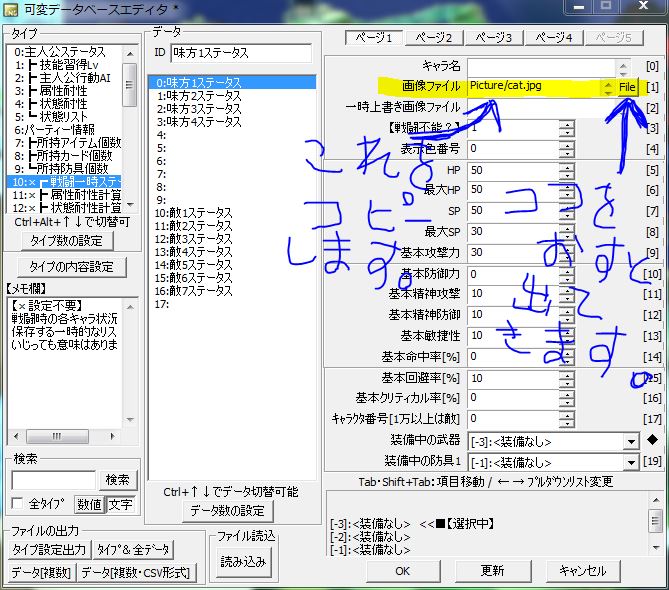This screenshot has height=590, width=669.
Task: Open the 装備中の防具1 dropdown
Action: 630,463
